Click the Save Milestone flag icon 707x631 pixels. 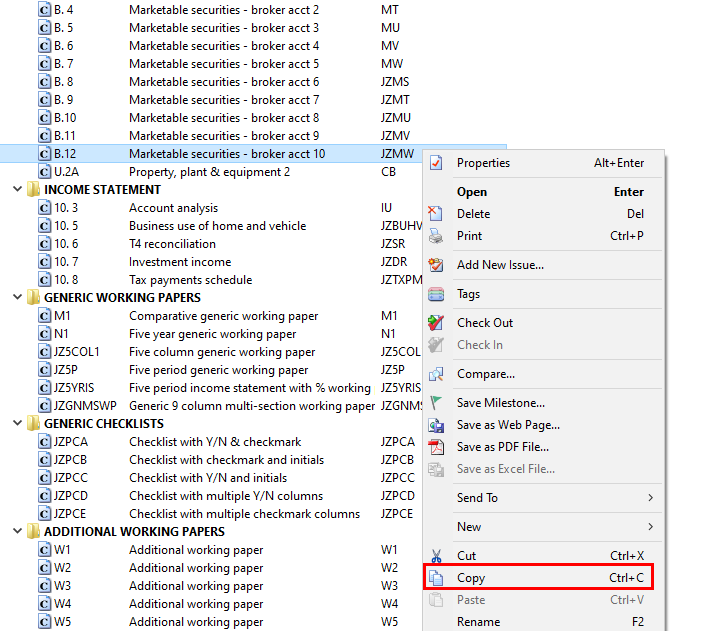(x=435, y=403)
